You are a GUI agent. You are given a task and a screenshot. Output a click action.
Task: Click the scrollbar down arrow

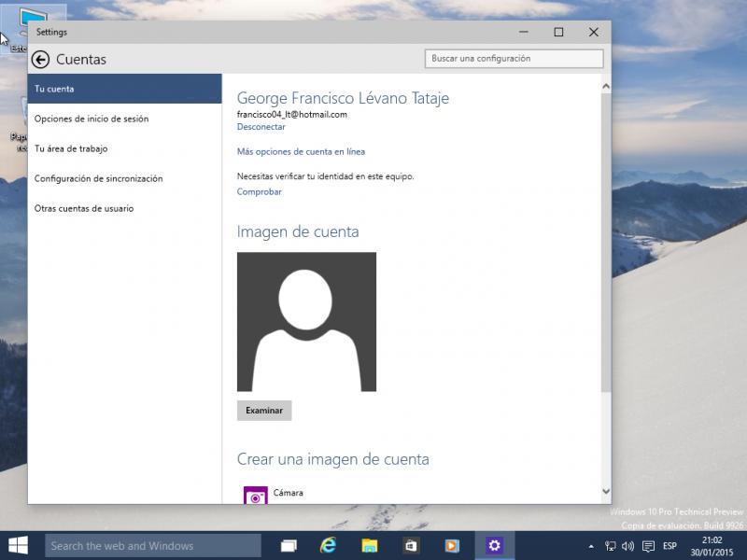coord(606,491)
